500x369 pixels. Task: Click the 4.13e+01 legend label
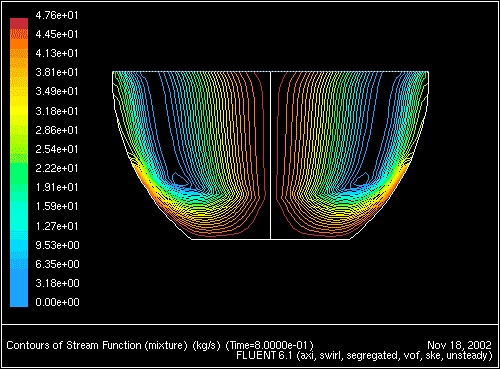pyautogui.click(x=57, y=53)
